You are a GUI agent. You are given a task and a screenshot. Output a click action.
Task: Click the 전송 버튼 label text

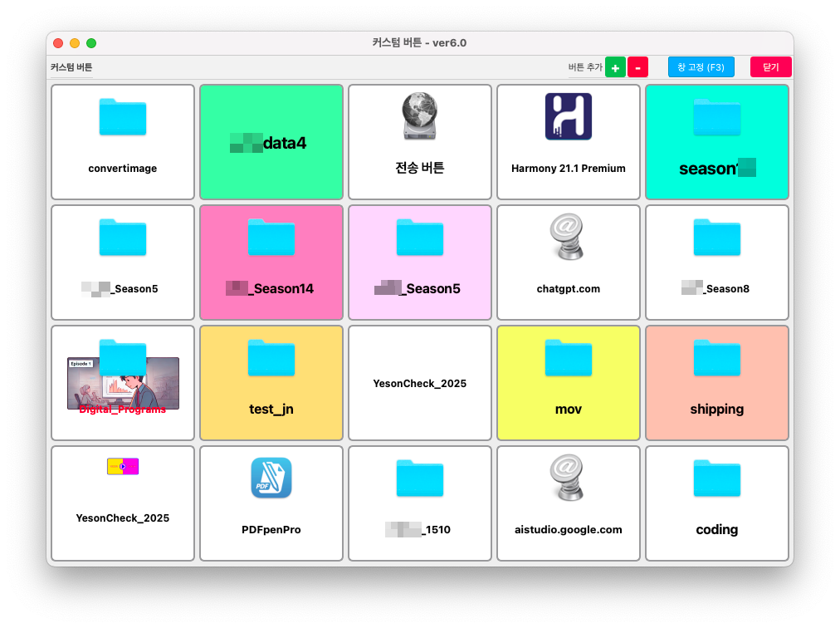pyautogui.click(x=419, y=168)
